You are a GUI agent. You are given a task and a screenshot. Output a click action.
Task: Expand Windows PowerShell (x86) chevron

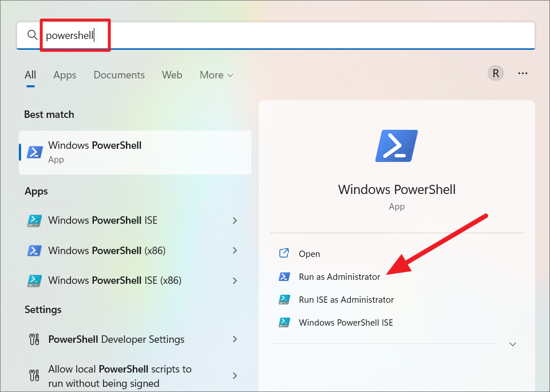tap(235, 251)
